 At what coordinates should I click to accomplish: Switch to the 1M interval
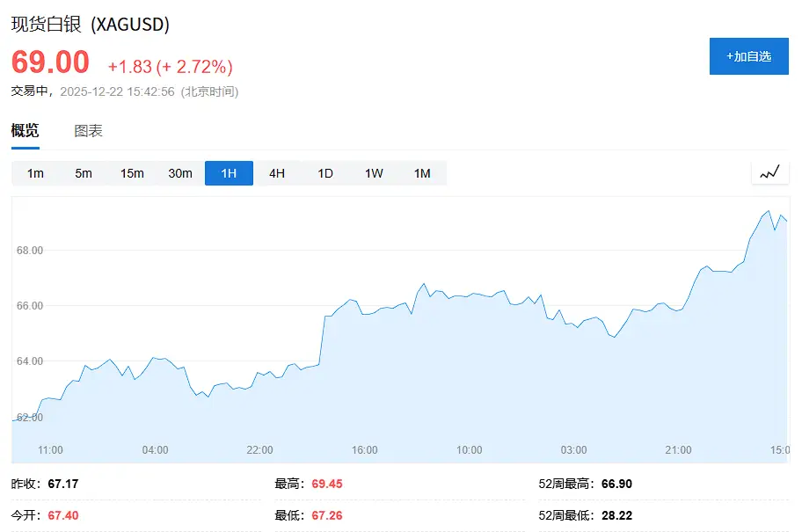click(421, 173)
